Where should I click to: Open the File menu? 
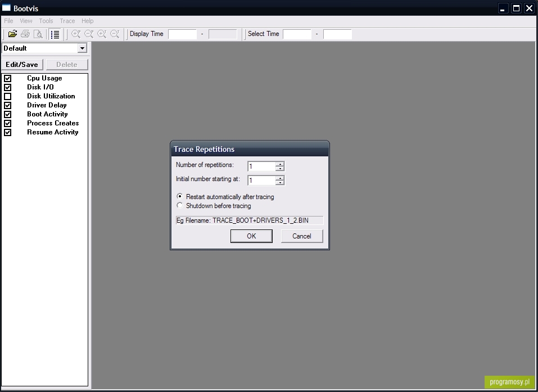pyautogui.click(x=8, y=21)
